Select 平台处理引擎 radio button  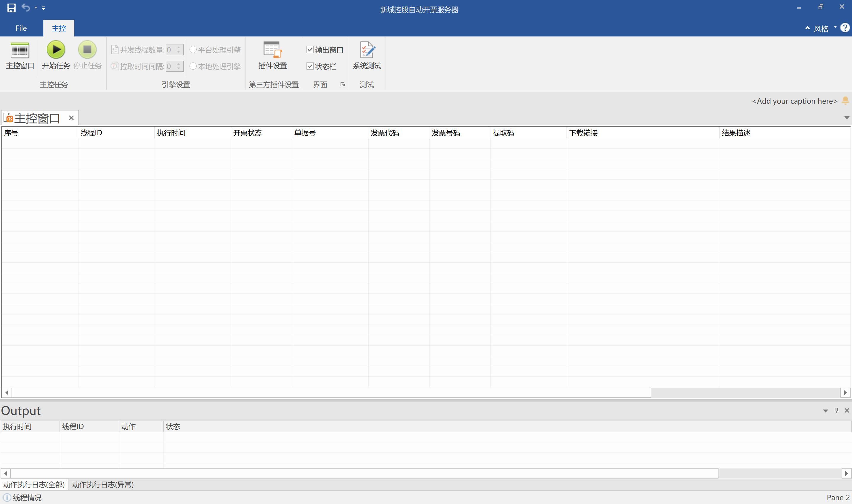pyautogui.click(x=193, y=49)
